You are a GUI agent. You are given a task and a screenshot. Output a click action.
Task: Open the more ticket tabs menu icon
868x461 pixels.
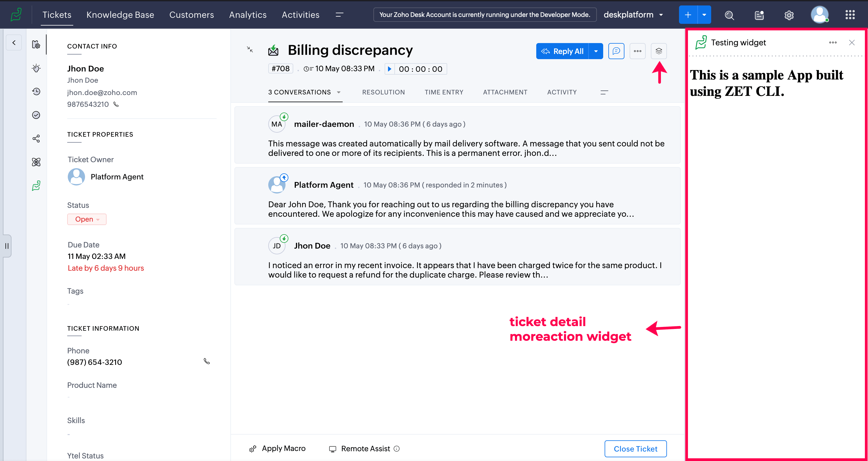[604, 92]
